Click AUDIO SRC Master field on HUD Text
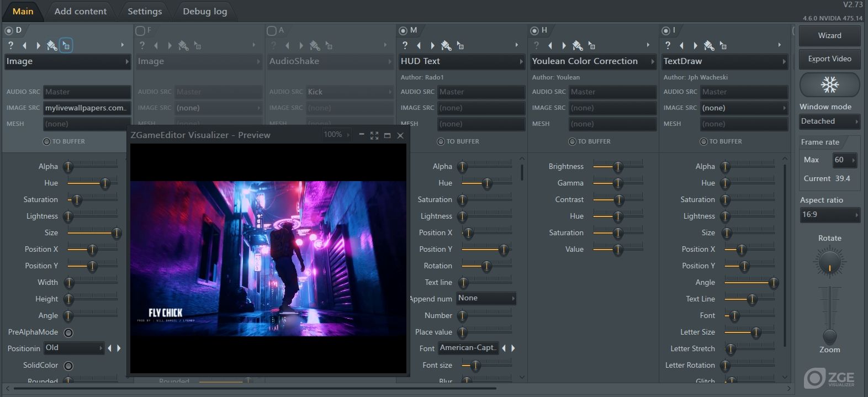The height and width of the screenshot is (397, 868). (481, 92)
